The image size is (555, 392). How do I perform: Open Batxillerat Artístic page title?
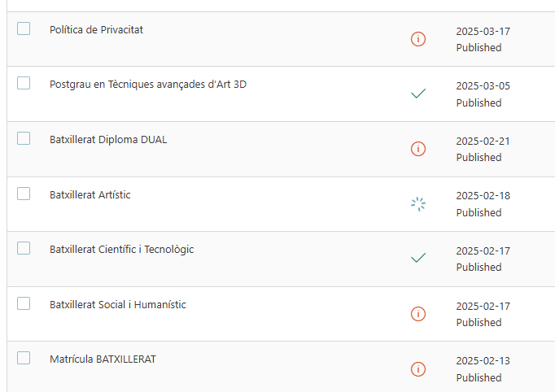(x=90, y=195)
